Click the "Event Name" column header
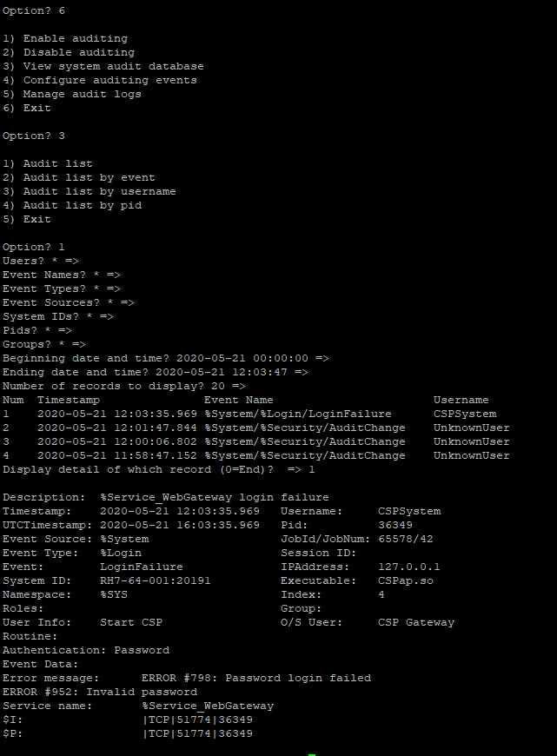 click(238, 400)
